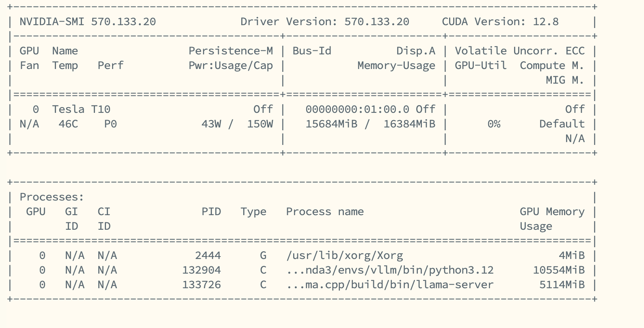This screenshot has width=644, height=328.
Task: Select the '15684MiB' used memory value
Action: (331, 124)
